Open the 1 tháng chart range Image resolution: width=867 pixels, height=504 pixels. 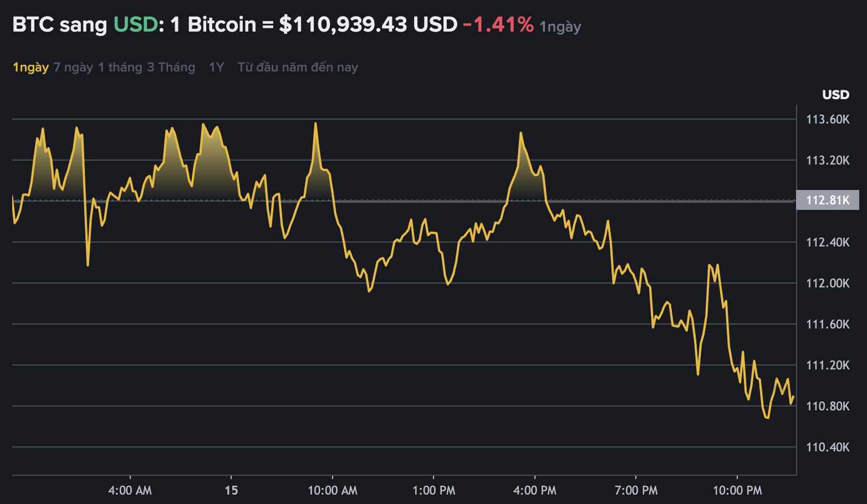point(120,68)
